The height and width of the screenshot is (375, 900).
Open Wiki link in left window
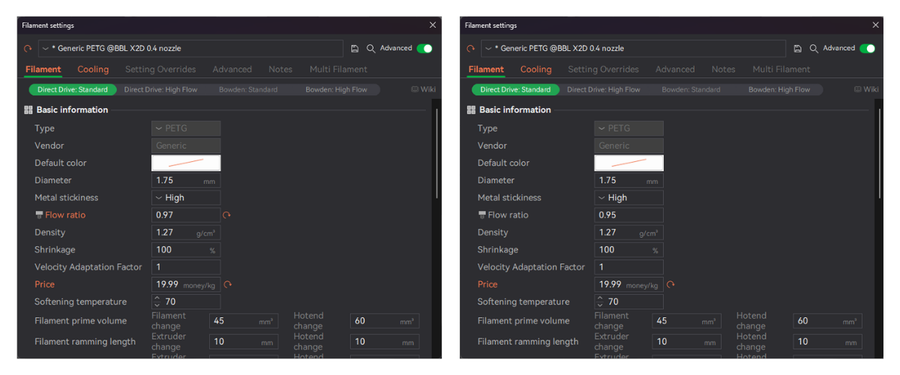pos(424,90)
